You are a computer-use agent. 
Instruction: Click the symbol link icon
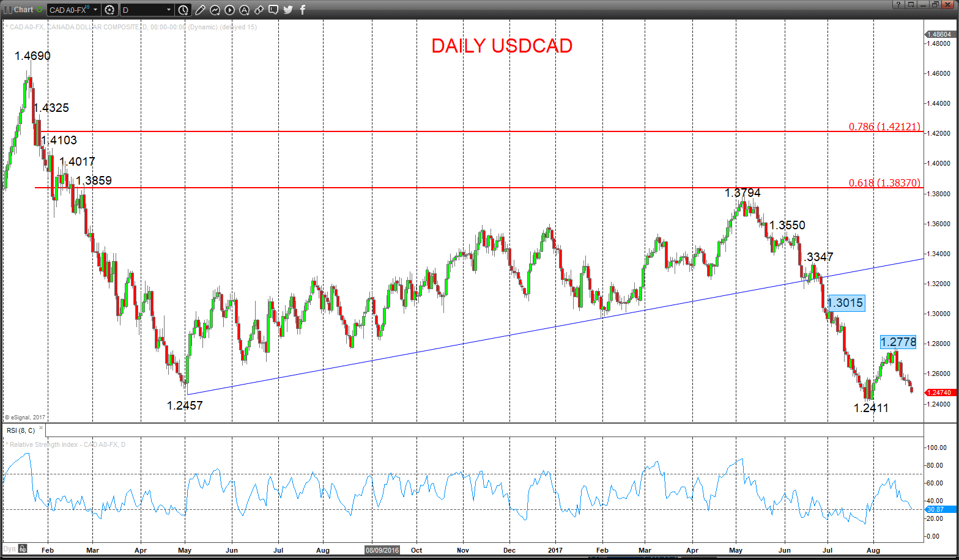[x=259, y=10]
